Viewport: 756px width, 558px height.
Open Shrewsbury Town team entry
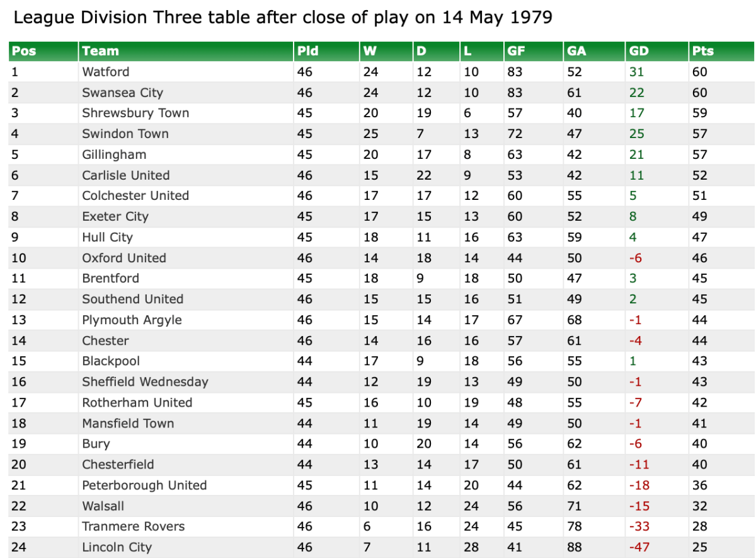point(135,113)
